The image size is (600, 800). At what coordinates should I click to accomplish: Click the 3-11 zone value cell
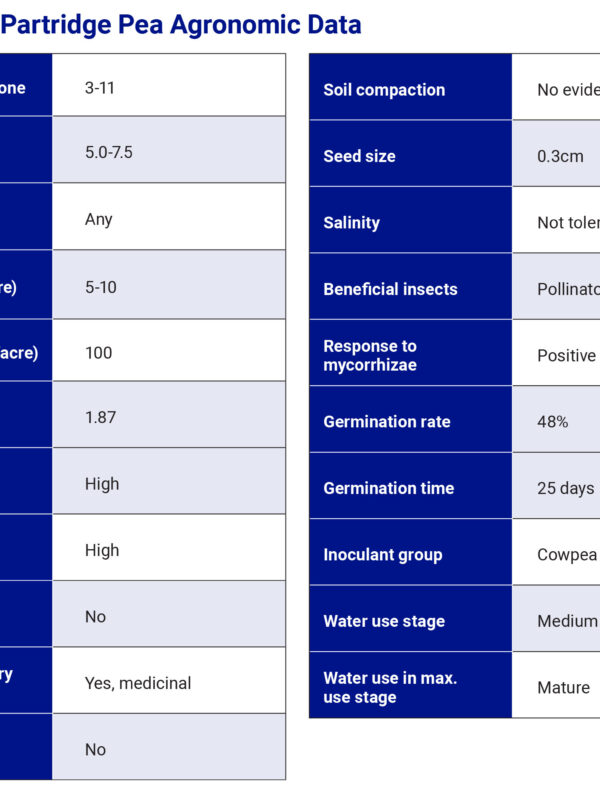click(x=100, y=87)
